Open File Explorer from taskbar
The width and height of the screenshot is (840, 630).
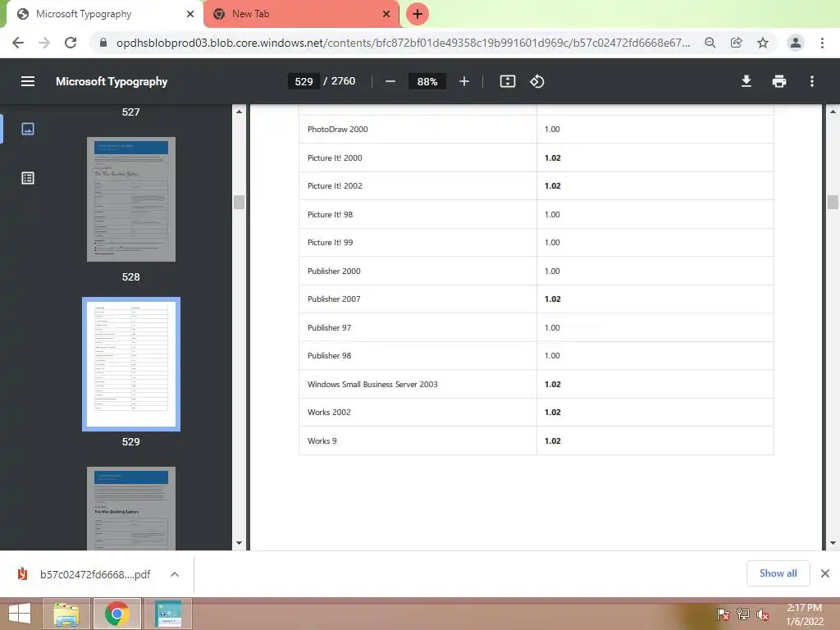66,614
